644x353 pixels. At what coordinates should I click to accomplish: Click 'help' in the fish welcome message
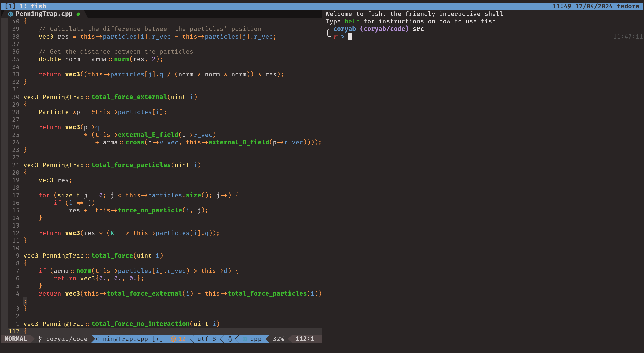click(352, 21)
